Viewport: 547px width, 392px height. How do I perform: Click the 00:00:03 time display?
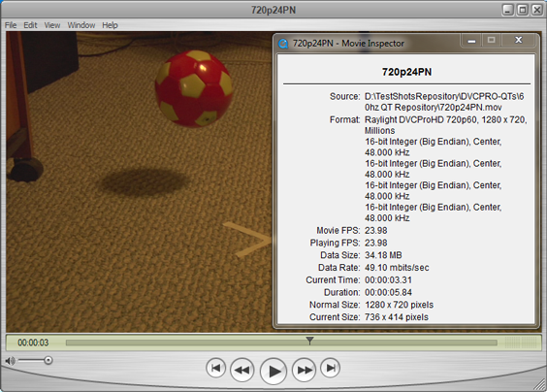pos(33,343)
